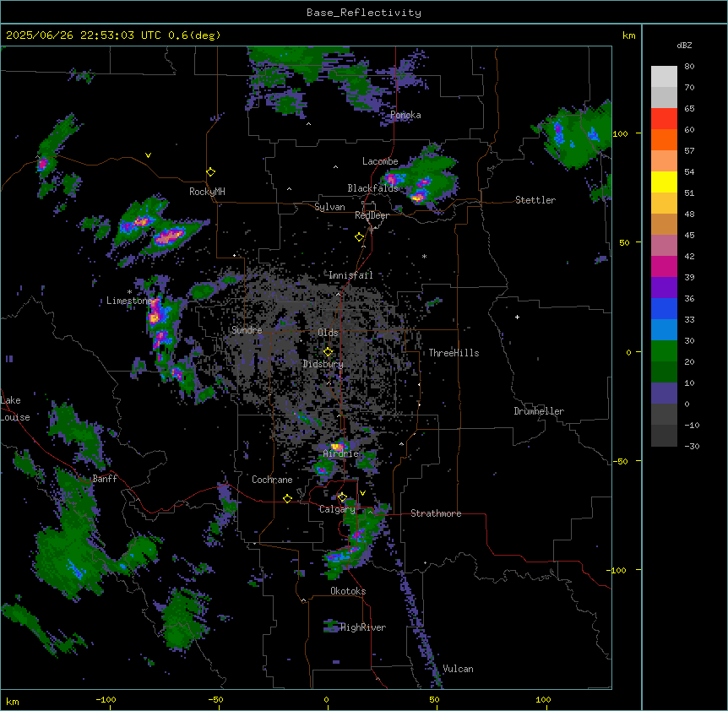The width and height of the screenshot is (728, 711).
Task: Pick the red swatch between 65 and 60 dBZ
Action: [664, 119]
